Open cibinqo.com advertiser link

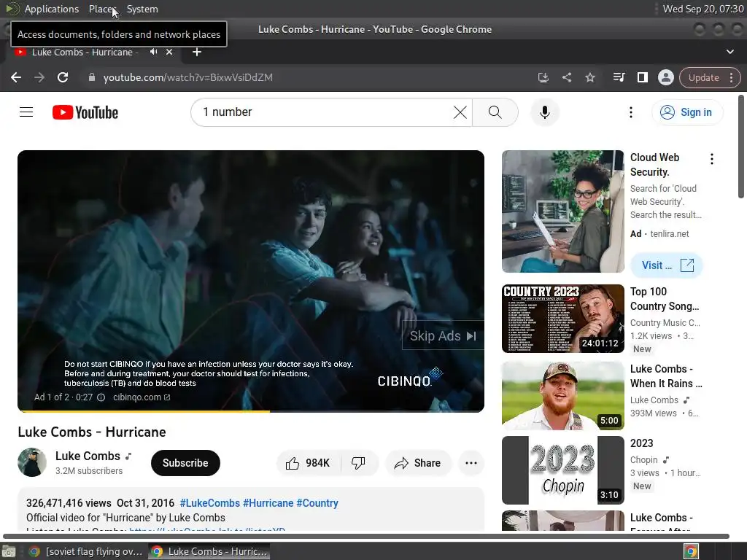coord(142,397)
